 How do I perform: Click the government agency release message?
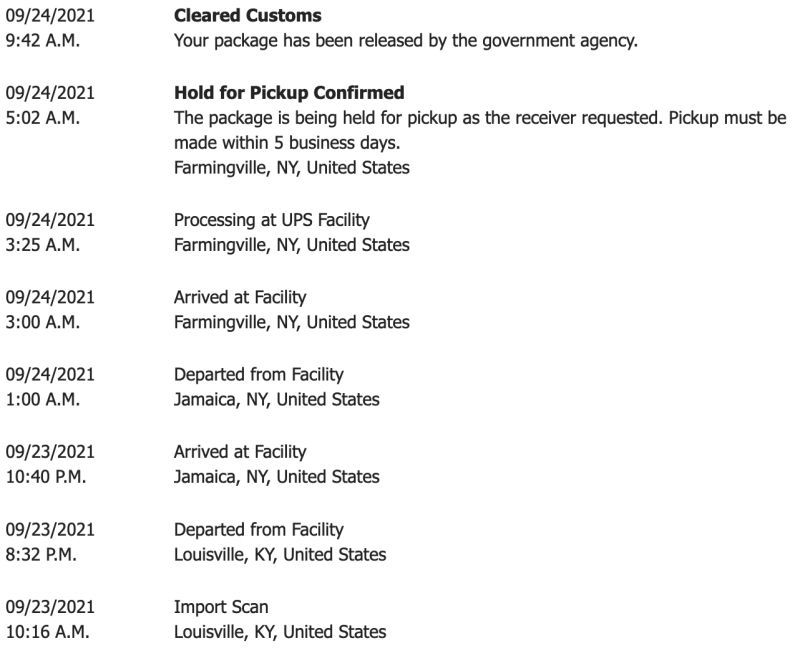[x=406, y=40]
